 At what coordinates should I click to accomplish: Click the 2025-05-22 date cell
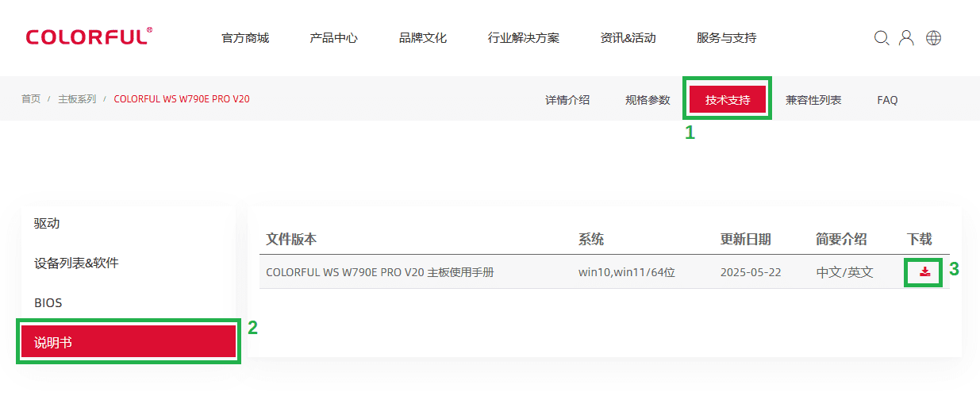751,272
